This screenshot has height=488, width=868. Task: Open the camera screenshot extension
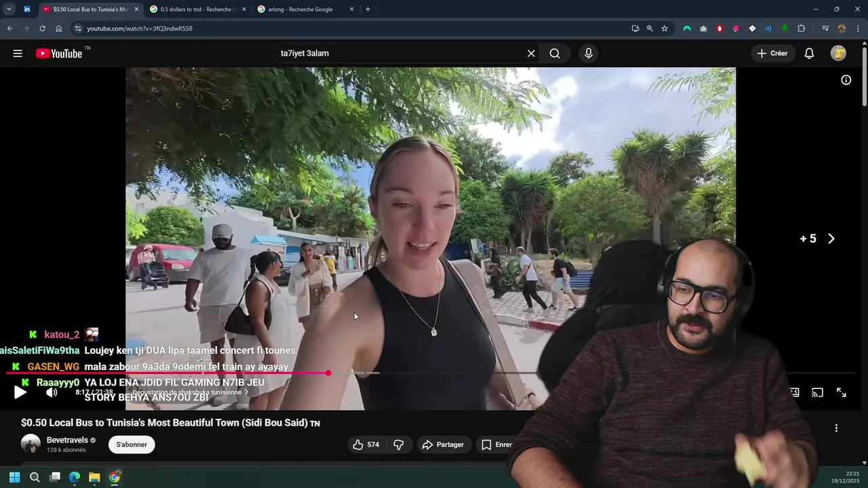coord(703,28)
